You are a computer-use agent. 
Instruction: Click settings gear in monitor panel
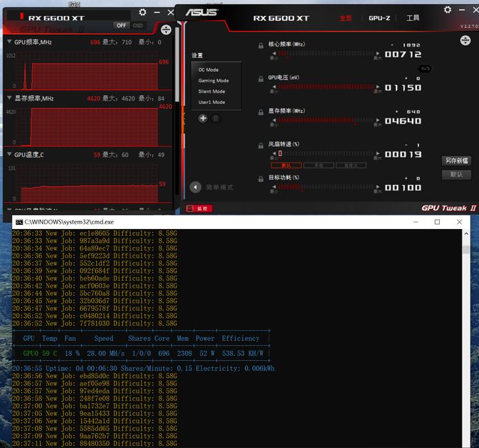143,13
